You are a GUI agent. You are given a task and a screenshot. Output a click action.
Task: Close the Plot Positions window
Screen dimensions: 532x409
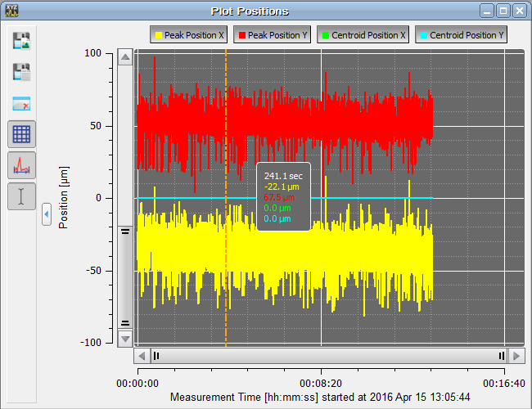point(520,11)
